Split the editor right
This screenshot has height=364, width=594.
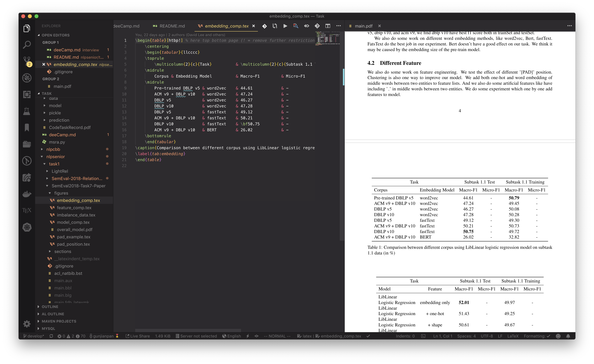[328, 26]
